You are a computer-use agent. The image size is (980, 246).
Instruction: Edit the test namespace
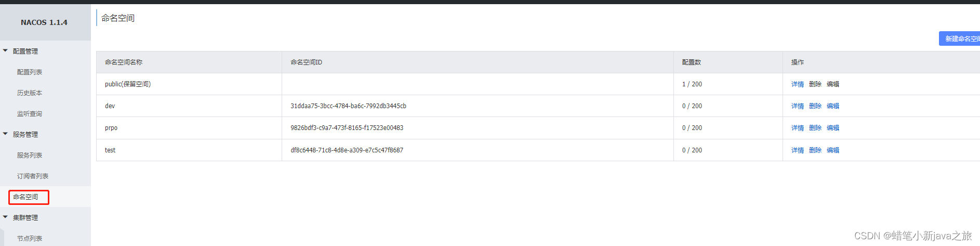(x=833, y=150)
